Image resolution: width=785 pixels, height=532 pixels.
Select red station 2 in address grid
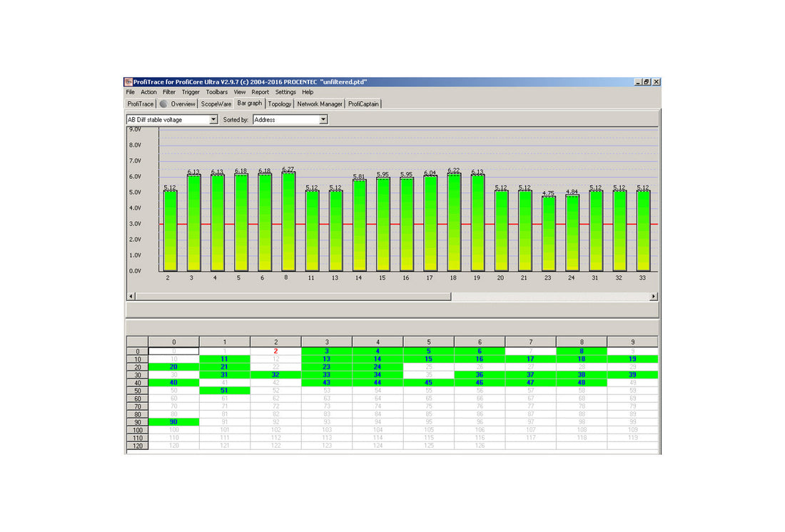point(275,352)
